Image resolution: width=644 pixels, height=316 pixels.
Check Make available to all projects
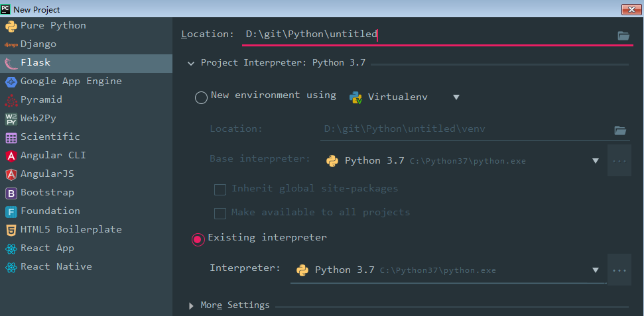pyautogui.click(x=220, y=213)
